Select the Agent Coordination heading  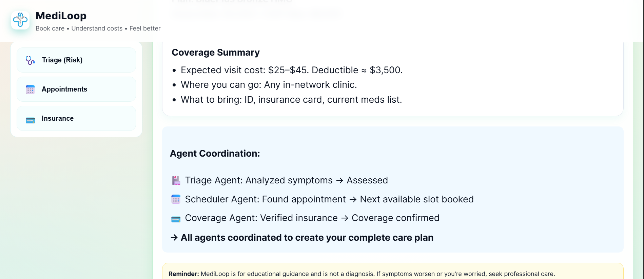click(215, 154)
